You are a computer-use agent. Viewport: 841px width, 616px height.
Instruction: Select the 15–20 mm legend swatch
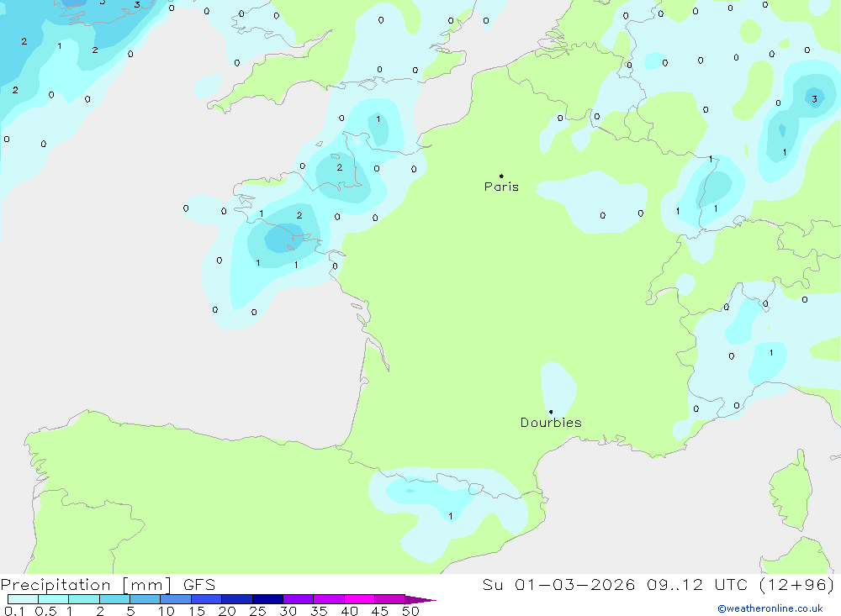[x=207, y=599]
